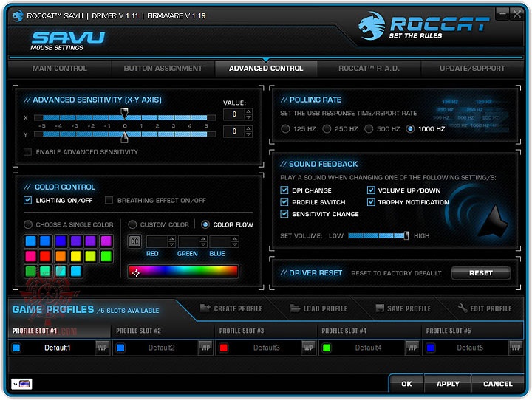532x400 pixels.
Task: Toggle Breathing Effect On/Off checkbox
Action: pyautogui.click(x=109, y=200)
